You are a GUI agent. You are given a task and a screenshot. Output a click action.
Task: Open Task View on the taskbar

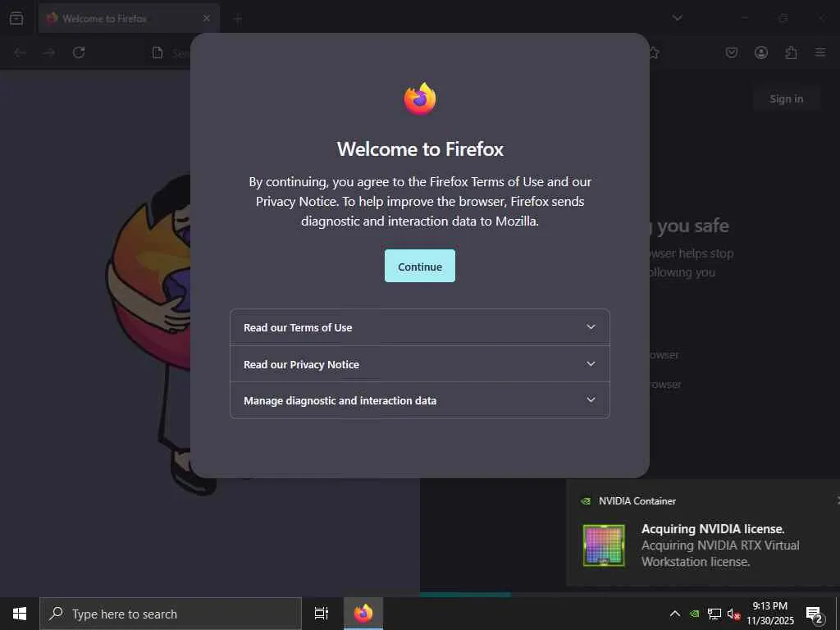[x=322, y=614]
